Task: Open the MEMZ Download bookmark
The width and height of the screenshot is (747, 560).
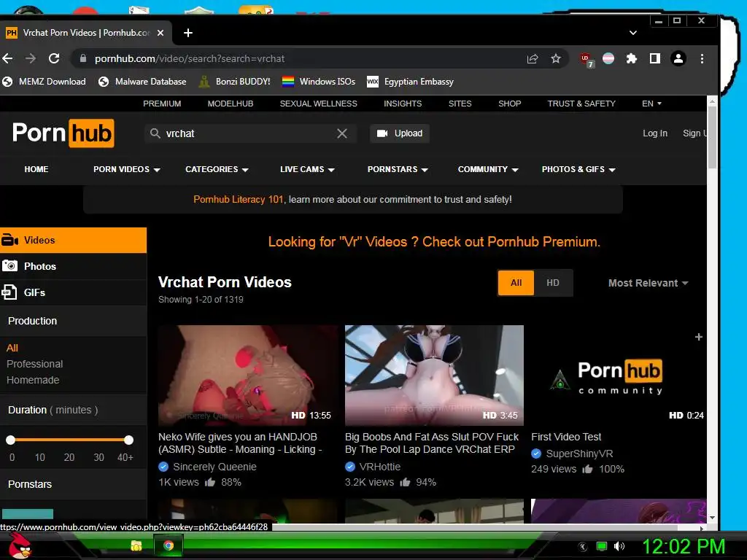Action: click(44, 82)
